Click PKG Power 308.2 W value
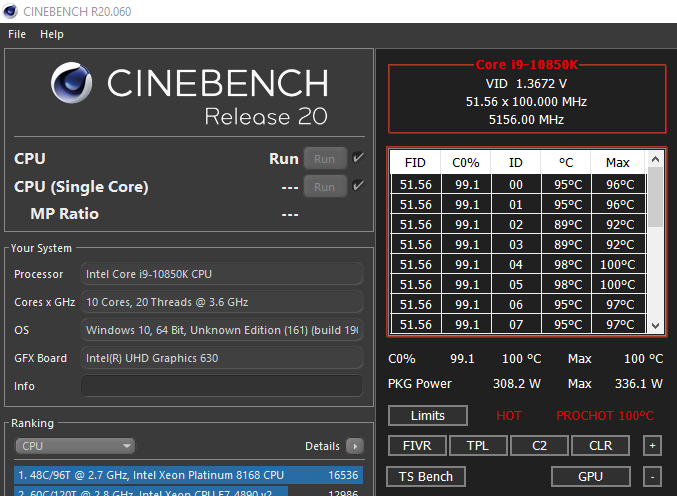Viewport: 677px width, 496px height. 517,384
